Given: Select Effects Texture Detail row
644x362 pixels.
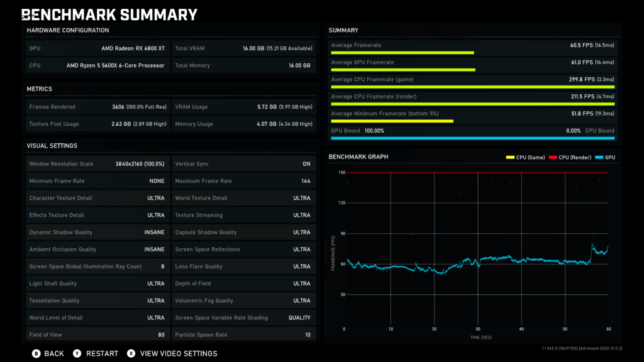Looking at the screenshot, I should (97, 215).
